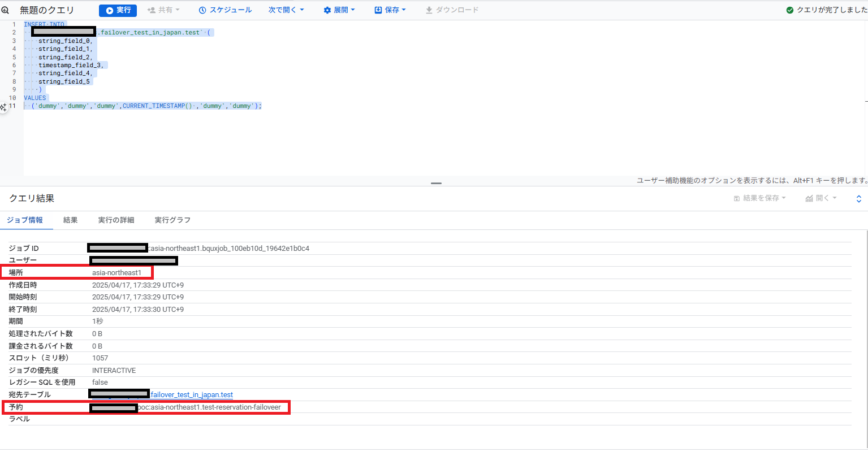Click the スケジュール schedule button
Screen dimensions: 868x452
coord(225,10)
